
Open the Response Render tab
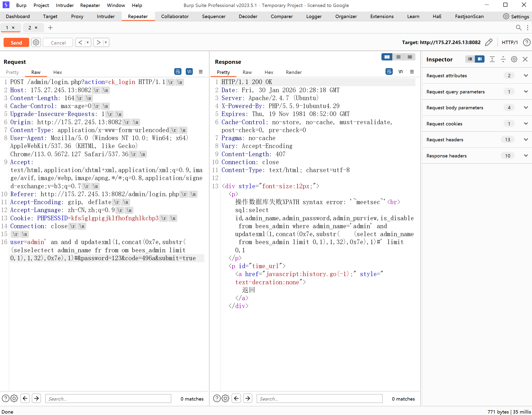[293, 72]
